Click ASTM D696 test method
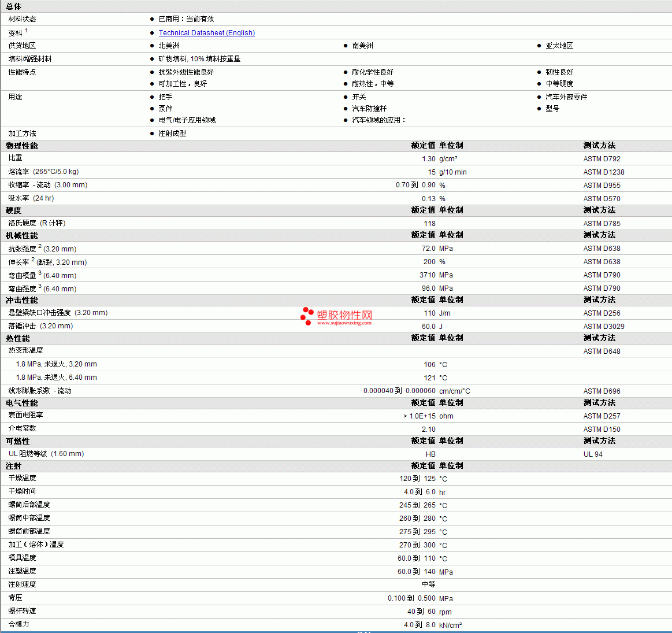672x633 pixels. 602,391
